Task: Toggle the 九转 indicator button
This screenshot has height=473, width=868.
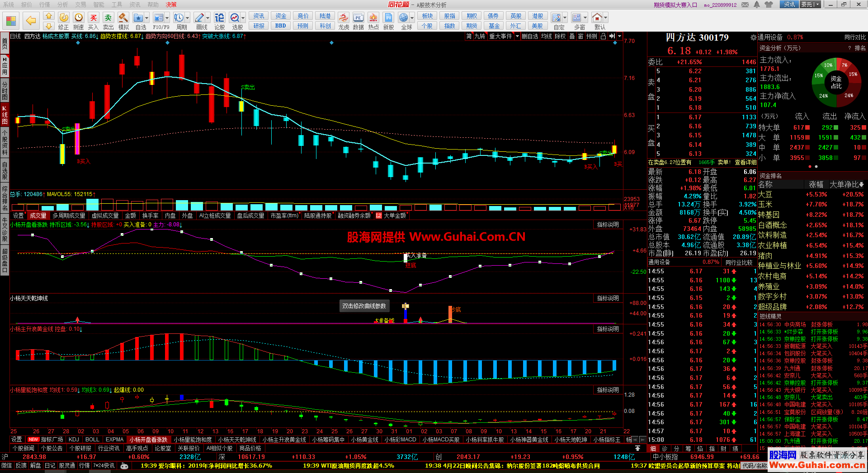Action: click(480, 36)
